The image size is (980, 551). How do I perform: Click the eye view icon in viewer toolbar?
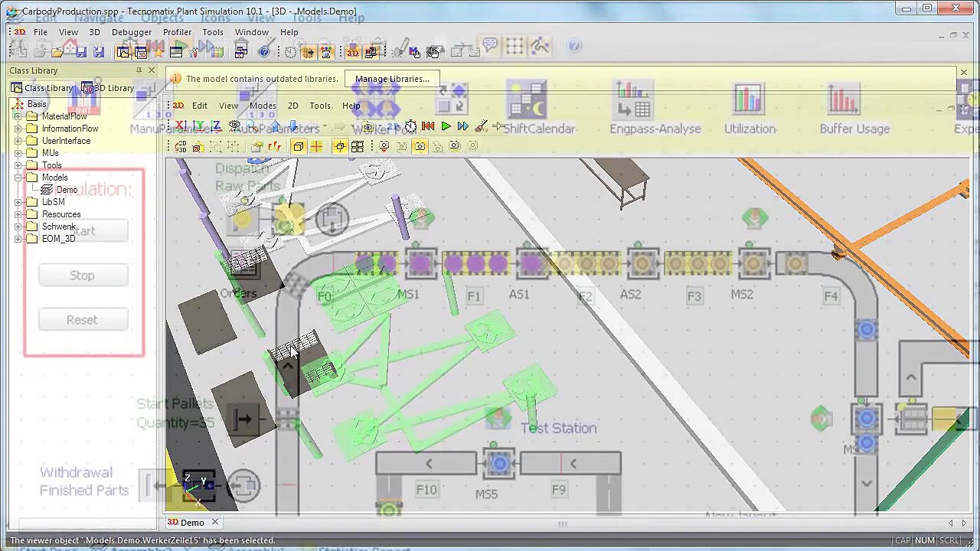click(234, 126)
